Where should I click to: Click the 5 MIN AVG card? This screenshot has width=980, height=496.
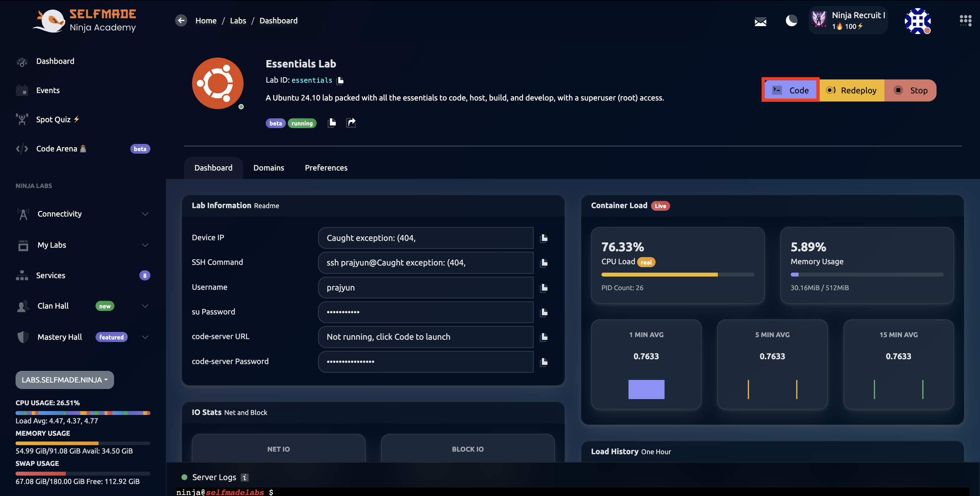tap(772, 364)
